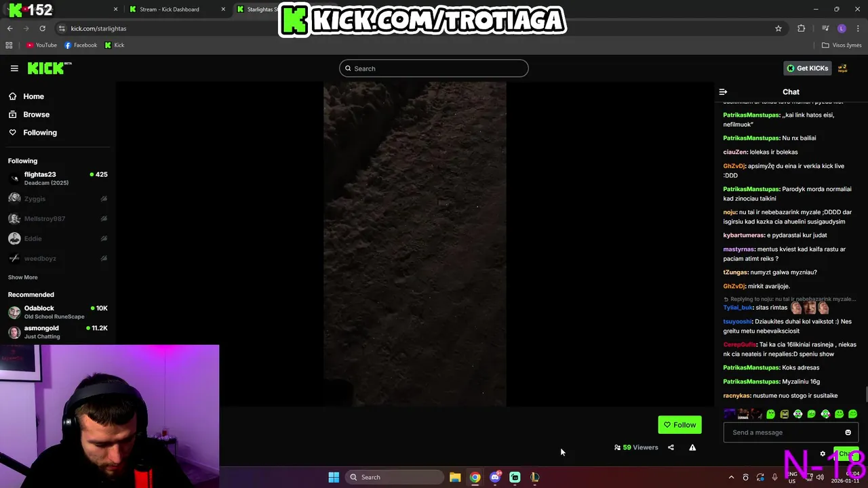Click the taskbar Search box
Image resolution: width=868 pixels, height=488 pixels.
pos(395,477)
